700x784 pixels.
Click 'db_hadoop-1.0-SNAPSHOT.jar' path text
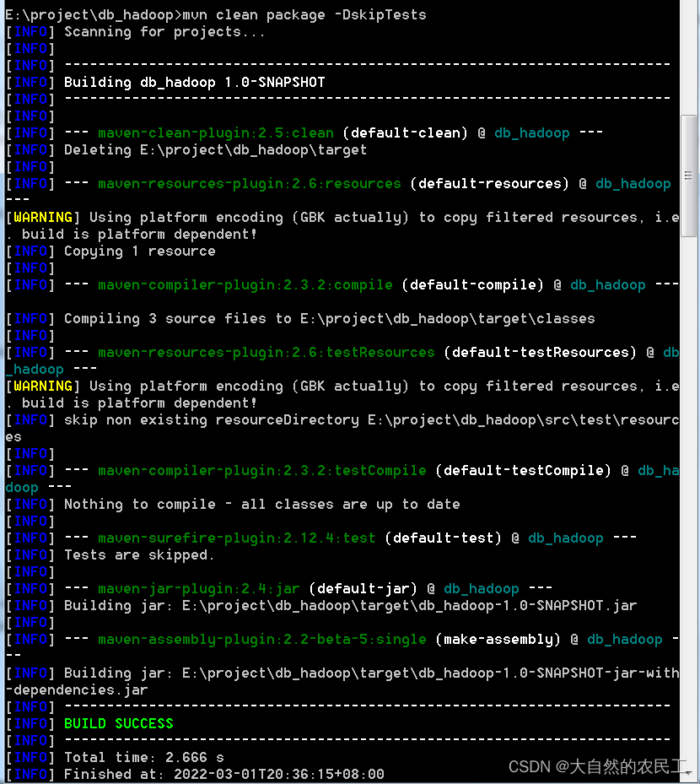[527, 605]
